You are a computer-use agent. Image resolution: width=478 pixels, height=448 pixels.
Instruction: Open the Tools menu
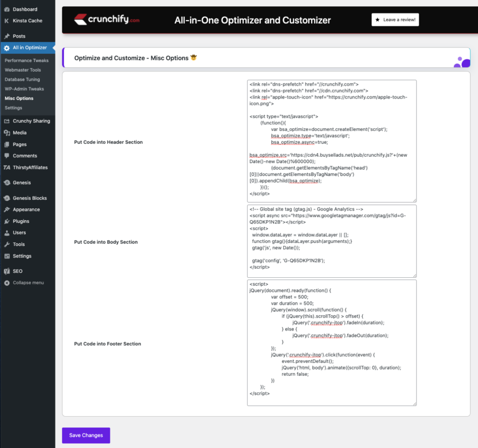pyautogui.click(x=28, y=244)
